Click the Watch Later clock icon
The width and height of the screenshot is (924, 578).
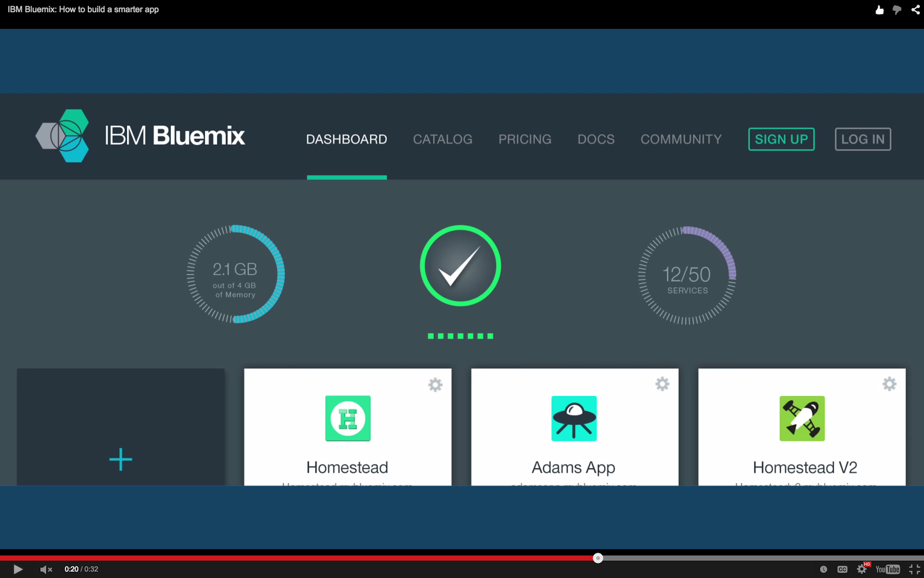tap(824, 569)
